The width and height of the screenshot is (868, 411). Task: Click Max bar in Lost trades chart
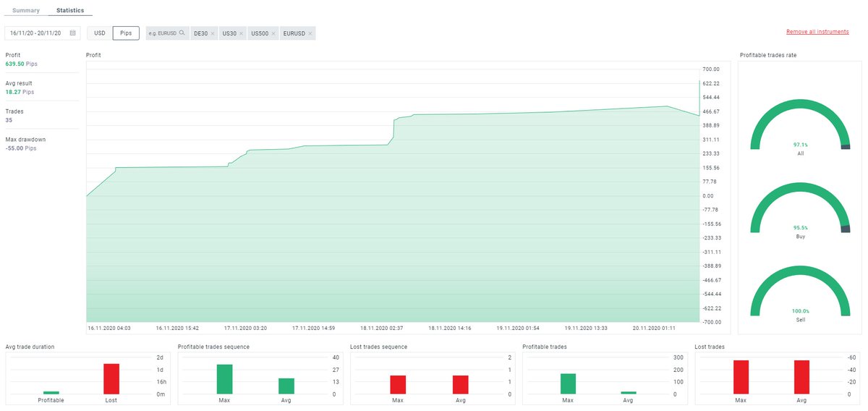pos(741,378)
